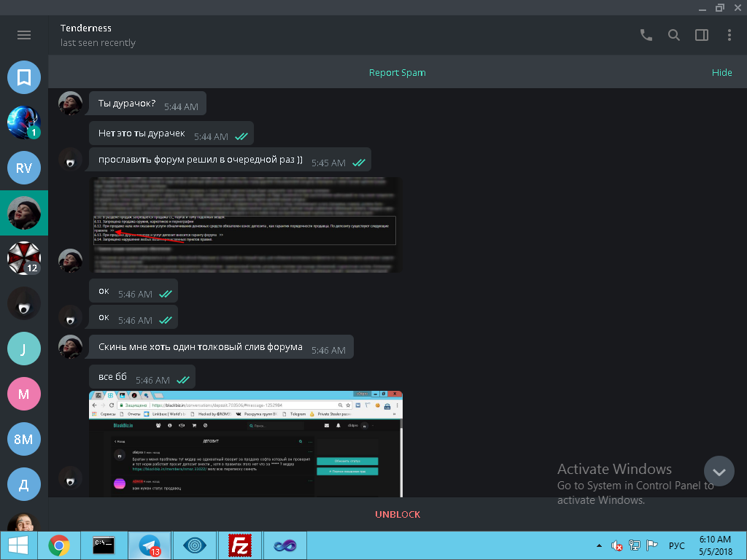Open the Umbrella logo chat with 12 unread
Image resolution: width=747 pixels, height=560 pixels.
24,258
